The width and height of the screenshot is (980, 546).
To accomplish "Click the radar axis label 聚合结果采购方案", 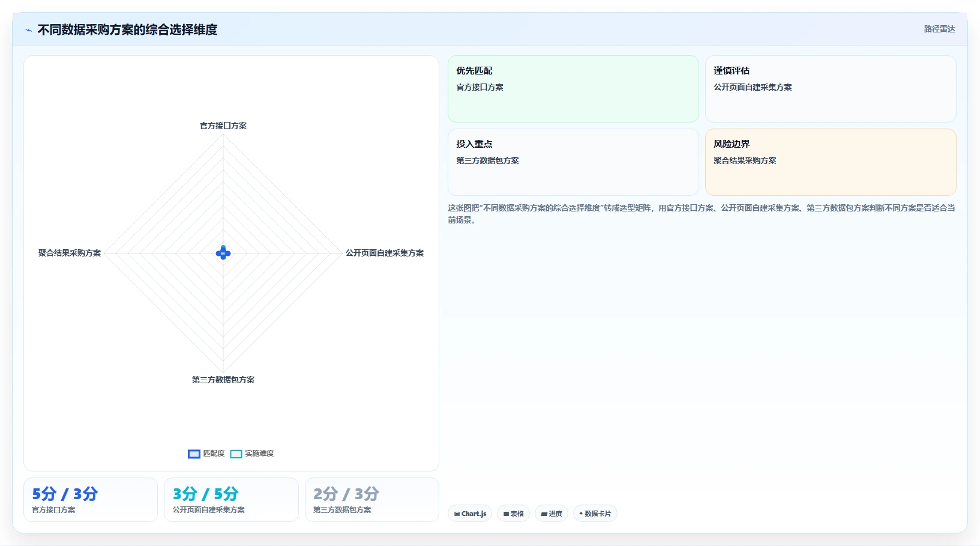I will [70, 253].
